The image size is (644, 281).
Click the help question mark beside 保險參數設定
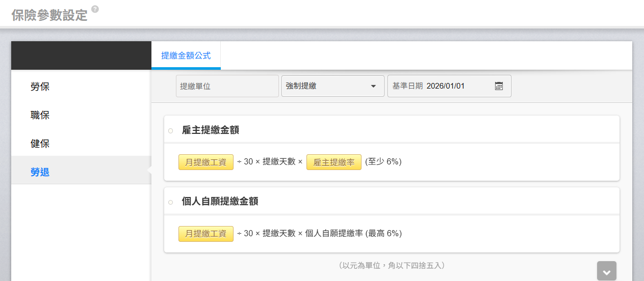pos(95,9)
